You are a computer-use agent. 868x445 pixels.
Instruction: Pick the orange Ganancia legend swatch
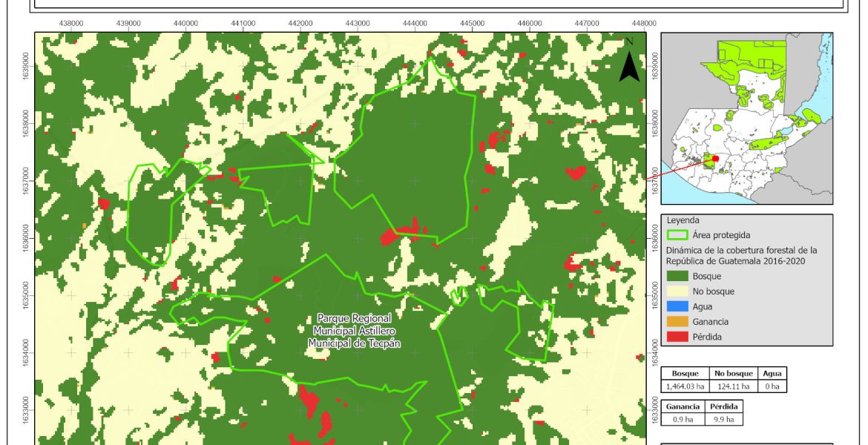(678, 322)
